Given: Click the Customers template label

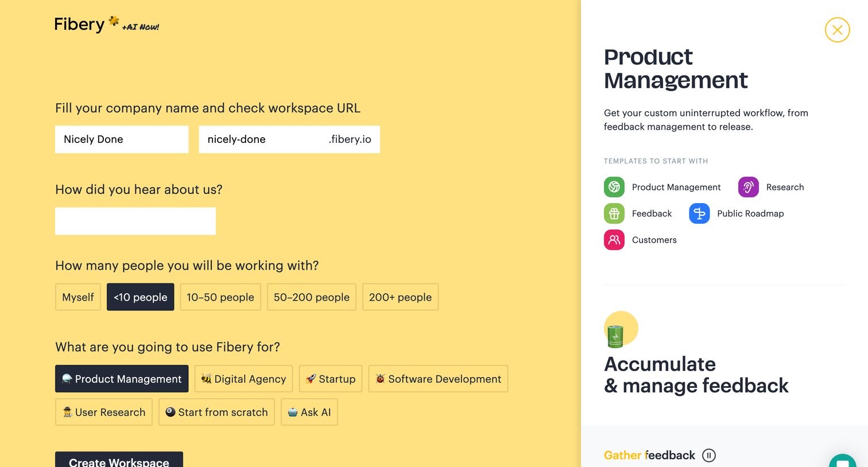Looking at the screenshot, I should (x=654, y=240).
